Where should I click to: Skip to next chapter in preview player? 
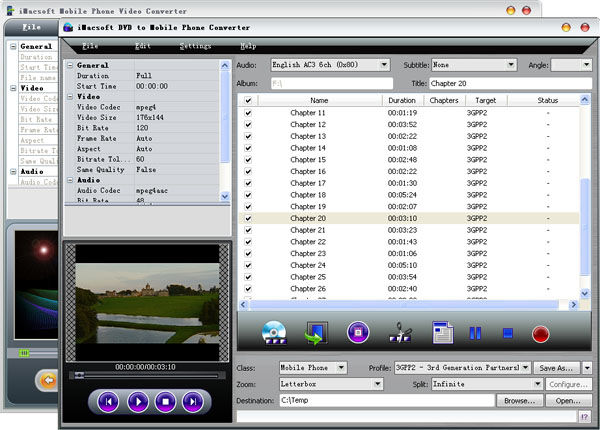[x=193, y=401]
